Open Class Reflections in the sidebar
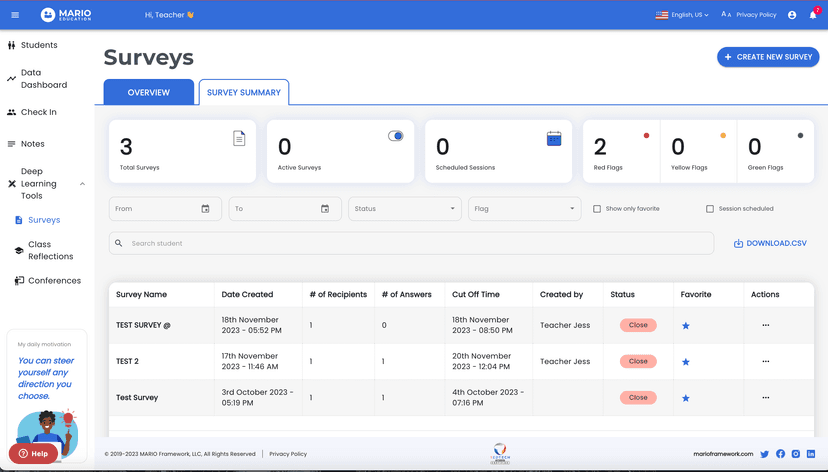Viewport: 828px width, 472px height. tap(50, 250)
